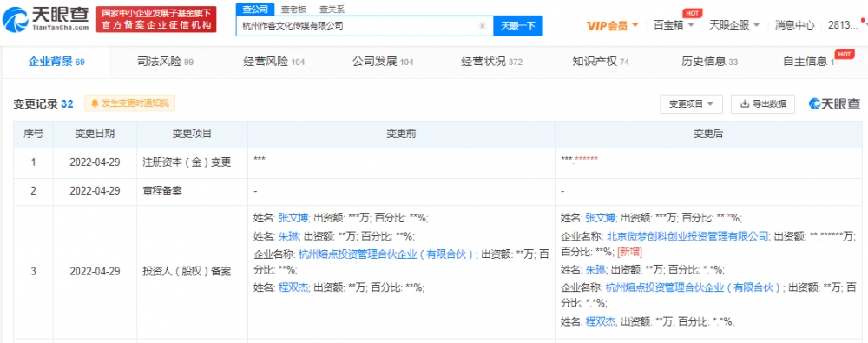Click the 2022-04-29 date in row 1
The image size is (868, 343).
click(95, 163)
